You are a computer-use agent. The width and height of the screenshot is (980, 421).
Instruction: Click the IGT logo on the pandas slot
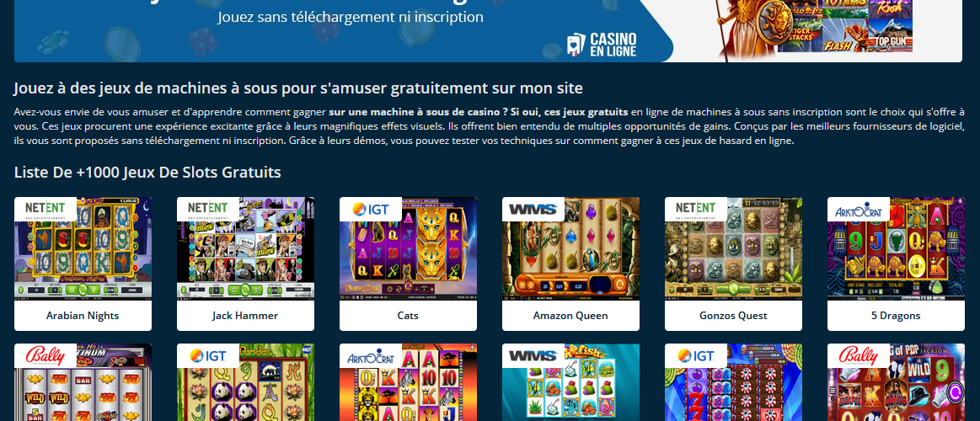click(x=207, y=355)
